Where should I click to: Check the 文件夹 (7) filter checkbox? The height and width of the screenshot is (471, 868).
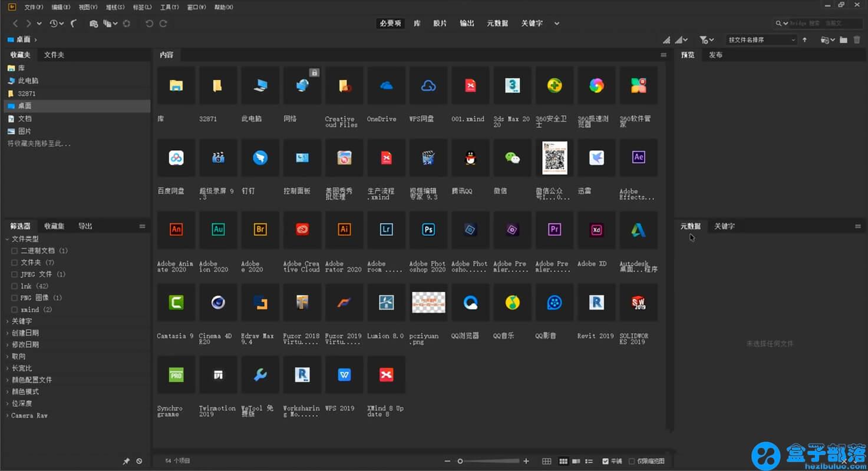tap(14, 263)
